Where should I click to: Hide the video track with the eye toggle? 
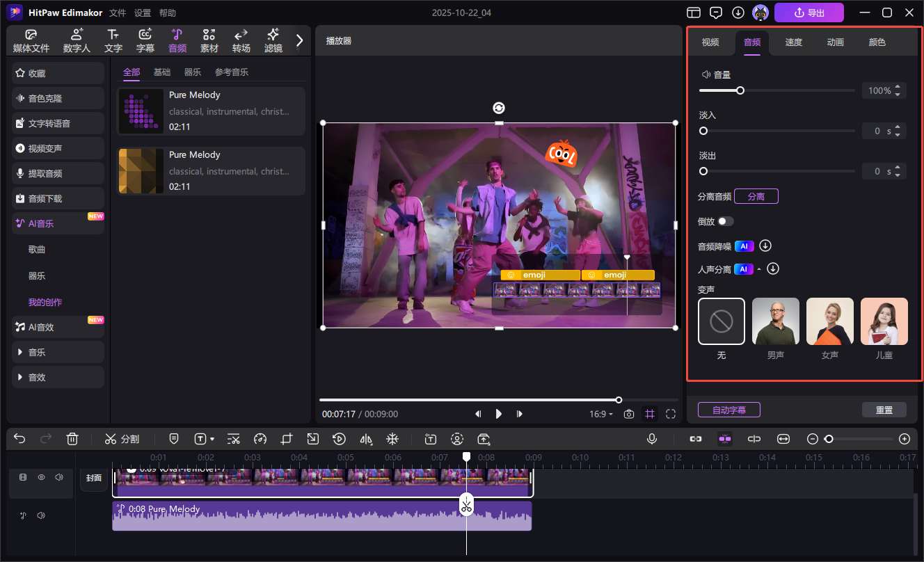[x=41, y=477]
